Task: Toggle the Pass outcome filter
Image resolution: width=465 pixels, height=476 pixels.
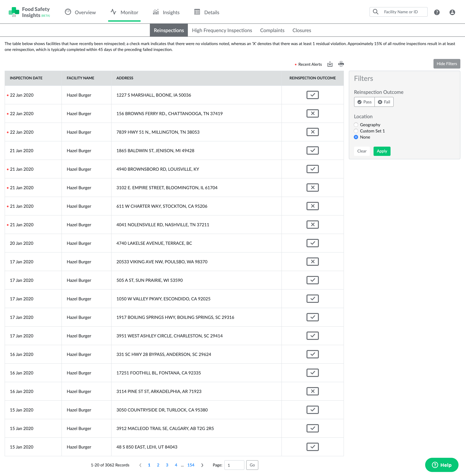Action: tap(364, 102)
